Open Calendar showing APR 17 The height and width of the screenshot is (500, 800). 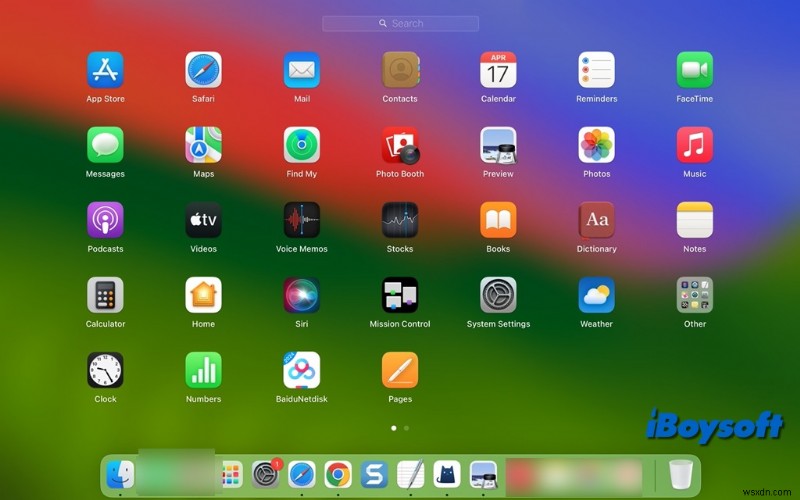coord(498,70)
